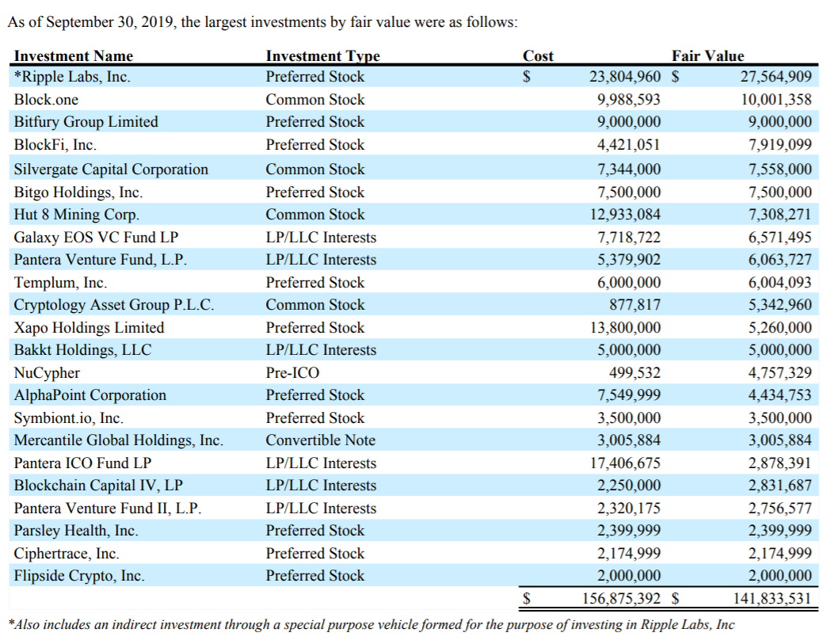823x644 pixels.
Task: Select 'Blockchain Capital IV, LP' name
Action: coord(98,486)
